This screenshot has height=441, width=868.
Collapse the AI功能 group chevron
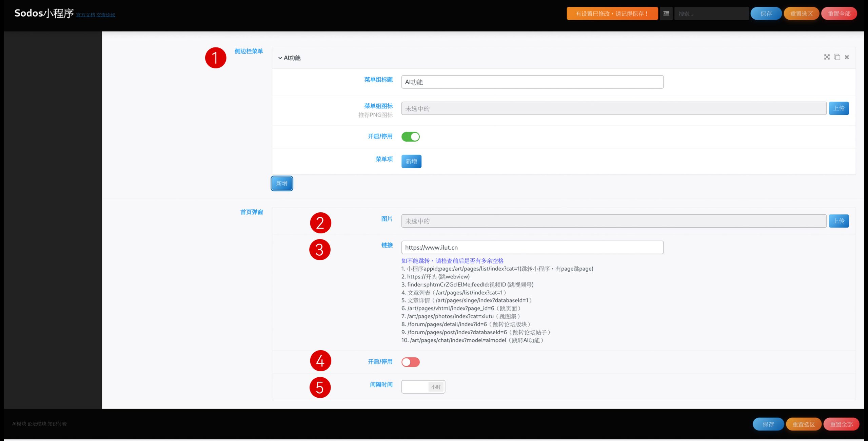(280, 58)
